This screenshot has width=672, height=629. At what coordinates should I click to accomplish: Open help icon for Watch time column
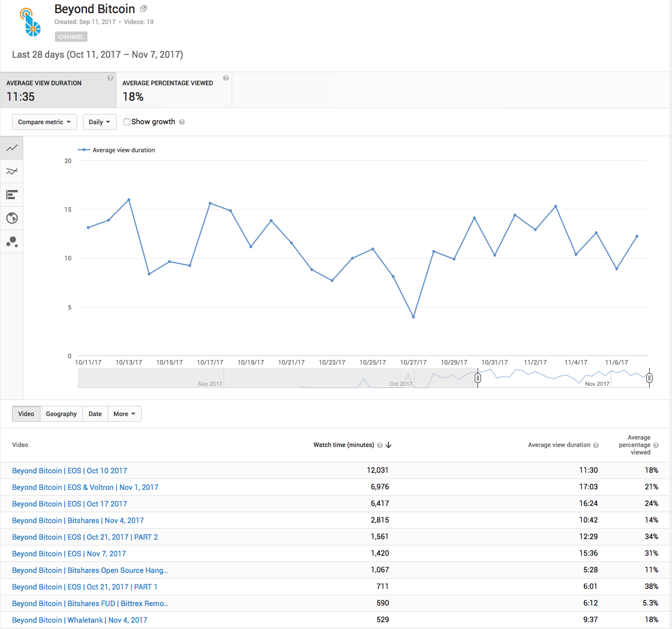(x=380, y=445)
